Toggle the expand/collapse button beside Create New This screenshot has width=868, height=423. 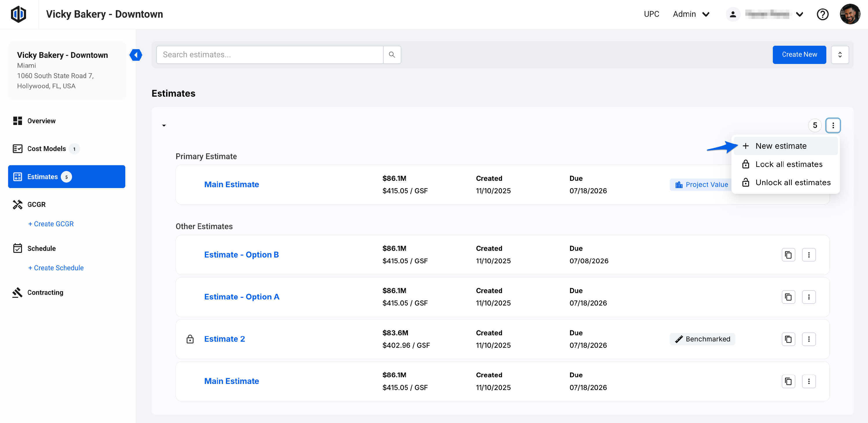pyautogui.click(x=840, y=55)
